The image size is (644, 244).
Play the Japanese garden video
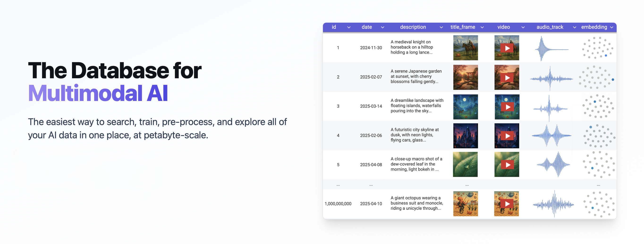tap(507, 77)
